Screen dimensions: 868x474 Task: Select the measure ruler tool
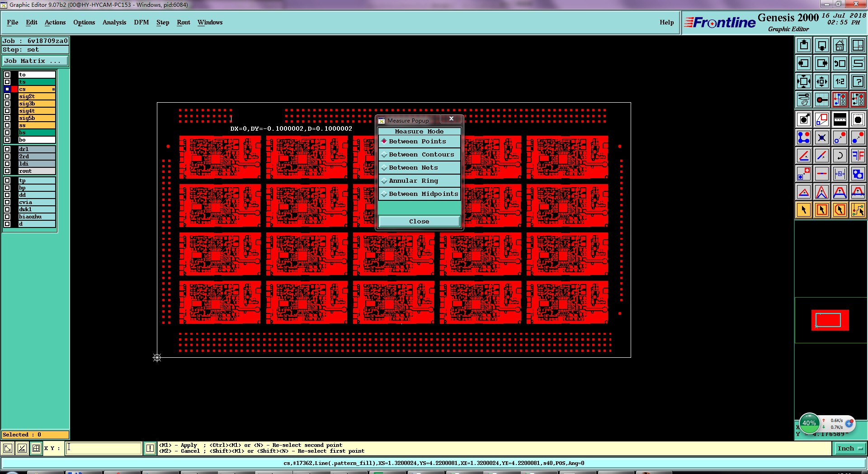pyautogui.click(x=840, y=119)
